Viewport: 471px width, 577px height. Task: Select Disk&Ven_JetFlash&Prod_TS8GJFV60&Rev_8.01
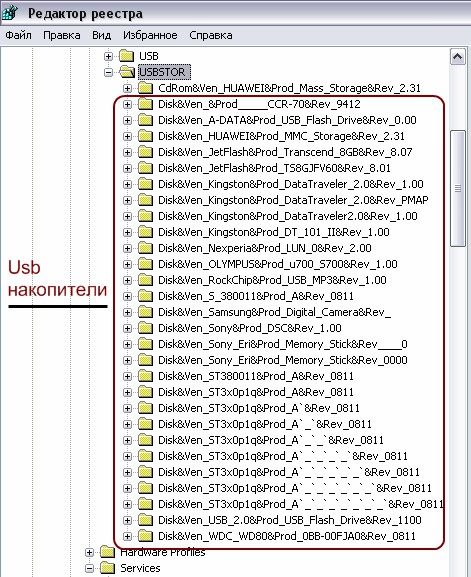tap(274, 168)
